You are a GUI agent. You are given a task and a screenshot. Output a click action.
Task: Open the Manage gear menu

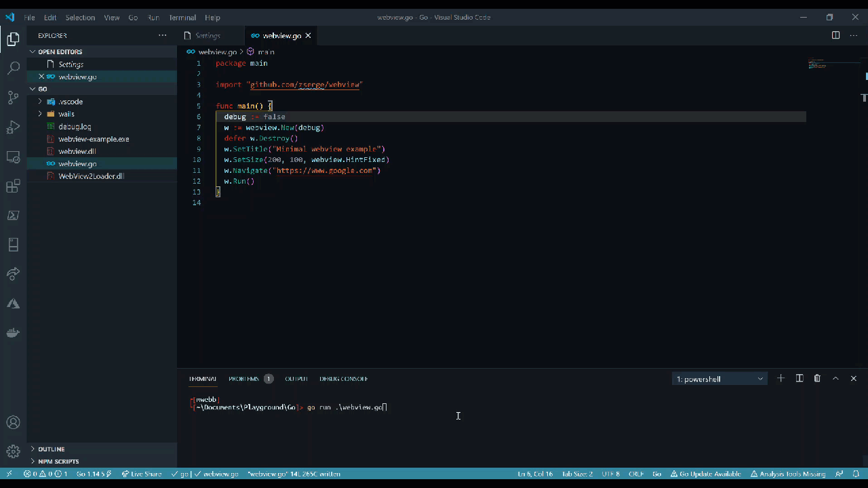[x=13, y=451]
